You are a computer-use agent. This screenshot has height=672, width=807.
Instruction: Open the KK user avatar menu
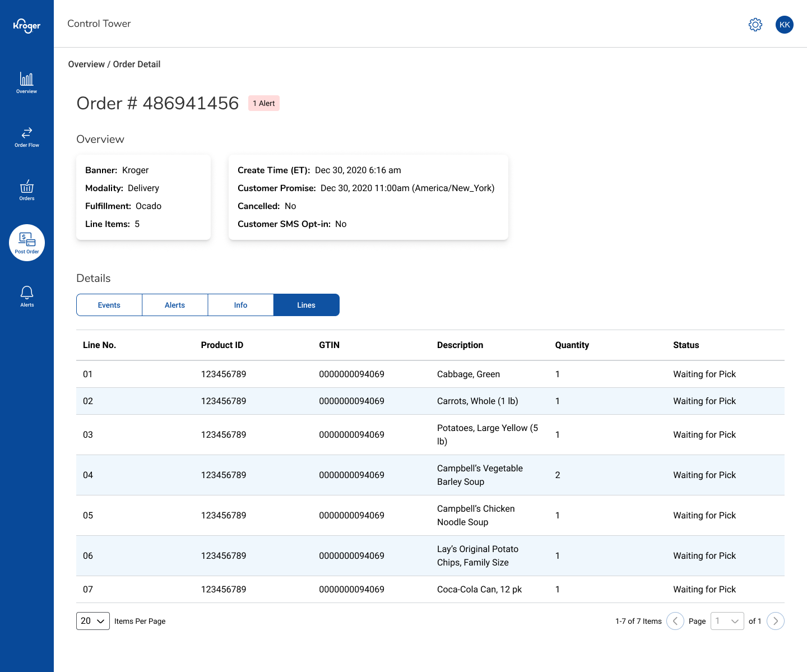click(x=785, y=25)
